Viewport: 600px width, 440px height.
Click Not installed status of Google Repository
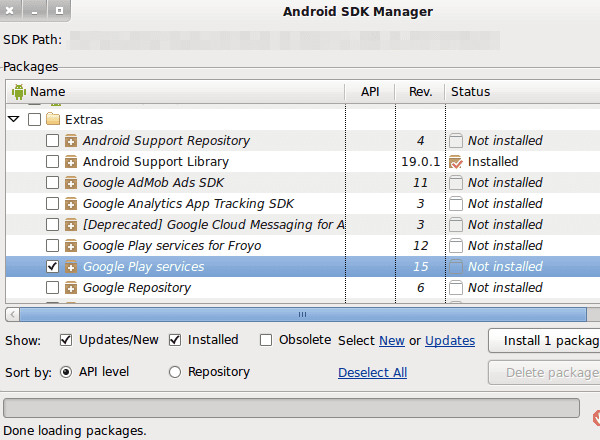(x=505, y=288)
